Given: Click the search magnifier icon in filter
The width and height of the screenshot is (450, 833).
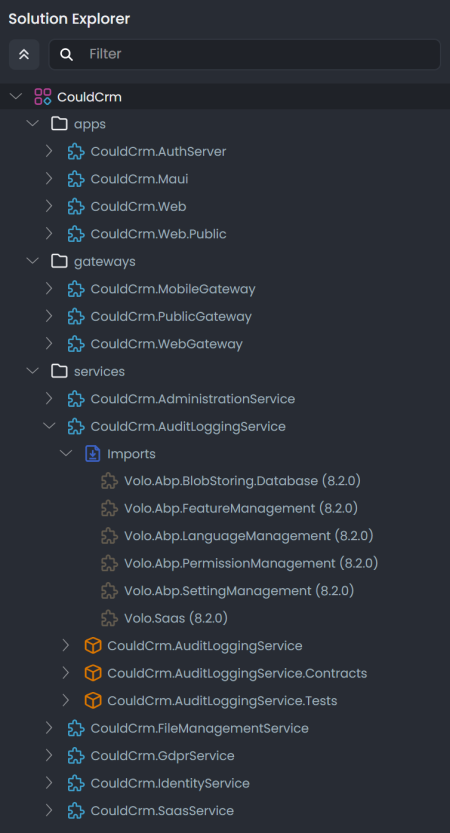Looking at the screenshot, I should (x=66, y=54).
